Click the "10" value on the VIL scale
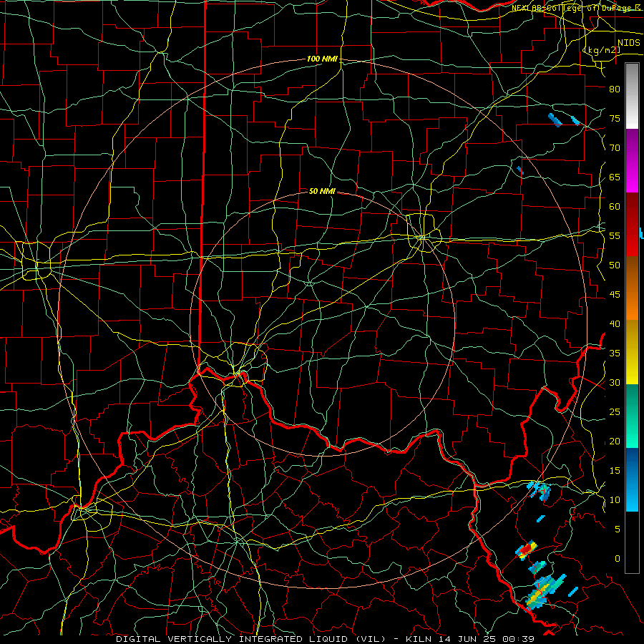The height and width of the screenshot is (644, 644). pos(615,500)
